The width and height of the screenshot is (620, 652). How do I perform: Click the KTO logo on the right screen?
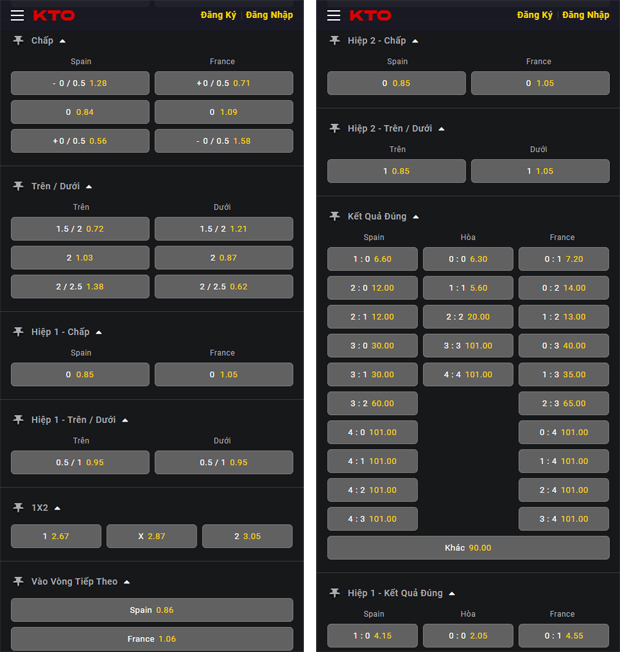pos(370,15)
